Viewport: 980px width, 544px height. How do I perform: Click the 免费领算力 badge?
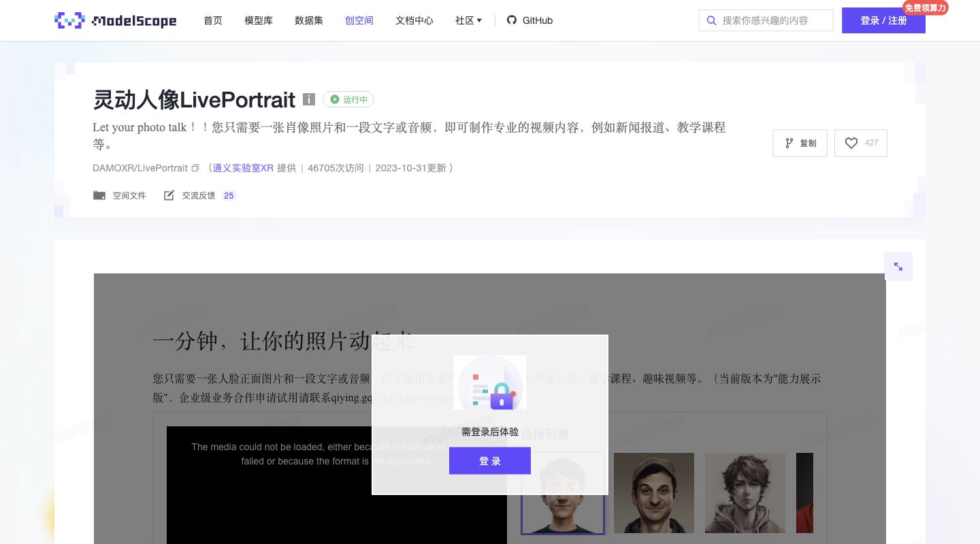point(925,7)
